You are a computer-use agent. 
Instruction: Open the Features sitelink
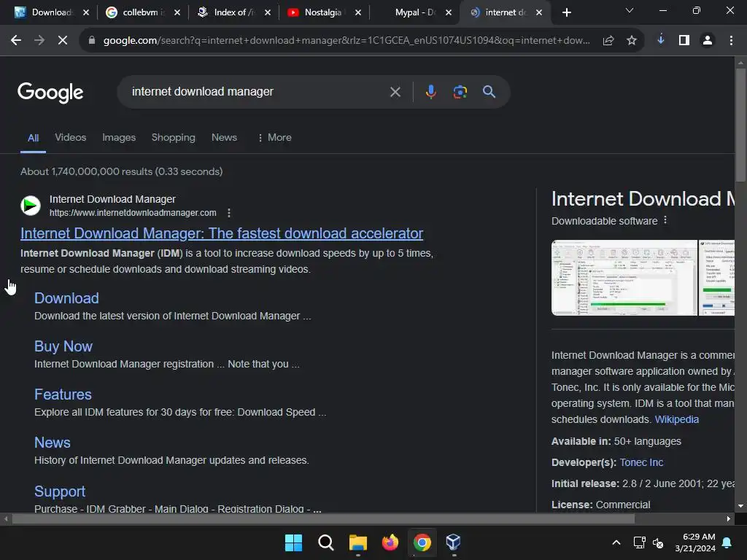pyautogui.click(x=63, y=394)
